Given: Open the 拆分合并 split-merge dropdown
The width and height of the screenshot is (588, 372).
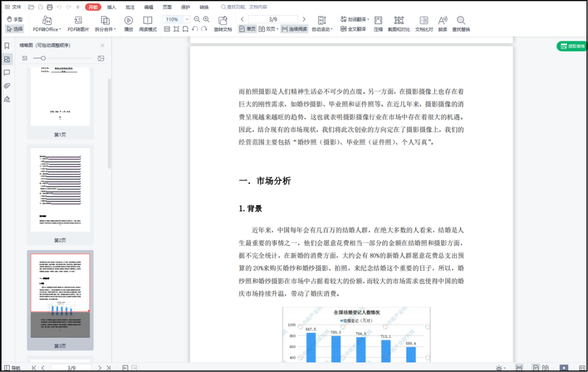Looking at the screenshot, I should 105,23.
